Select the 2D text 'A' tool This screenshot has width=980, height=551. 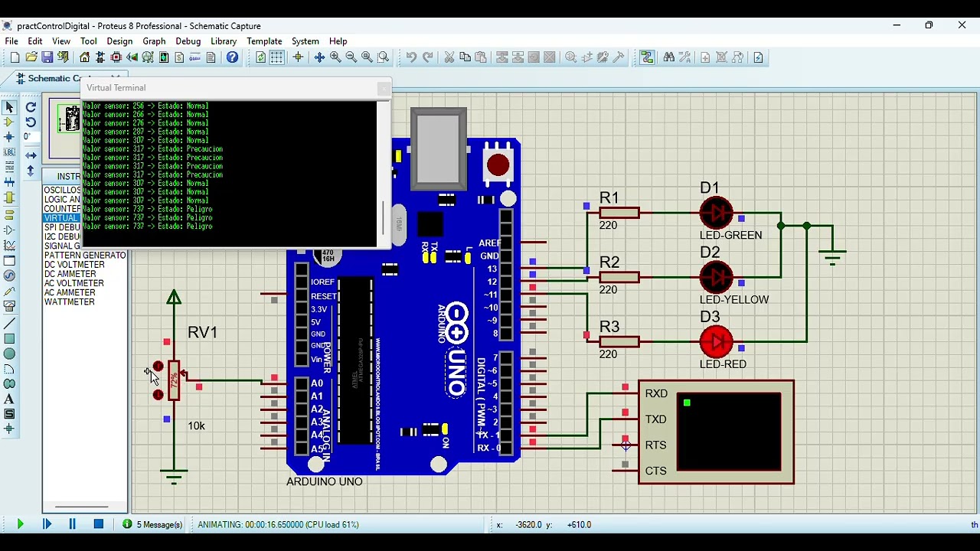tap(9, 399)
